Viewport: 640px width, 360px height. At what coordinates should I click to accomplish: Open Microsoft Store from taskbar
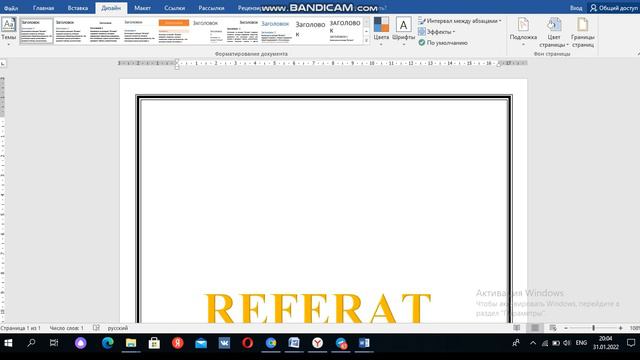[154, 343]
